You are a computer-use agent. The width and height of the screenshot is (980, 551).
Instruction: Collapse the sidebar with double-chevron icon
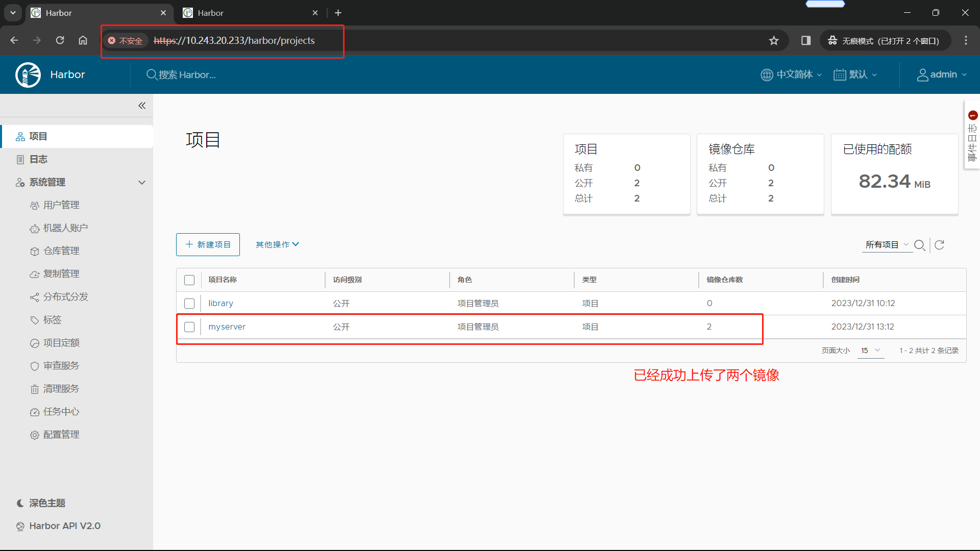(x=142, y=106)
